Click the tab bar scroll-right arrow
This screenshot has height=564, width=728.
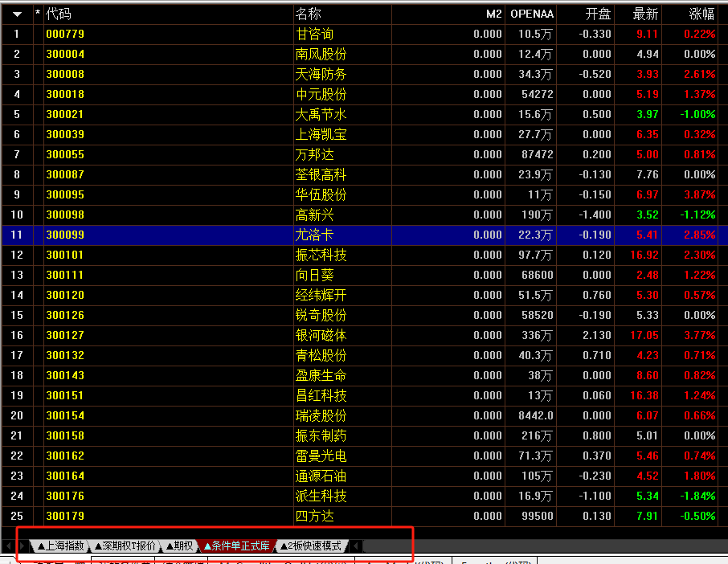click(22, 546)
